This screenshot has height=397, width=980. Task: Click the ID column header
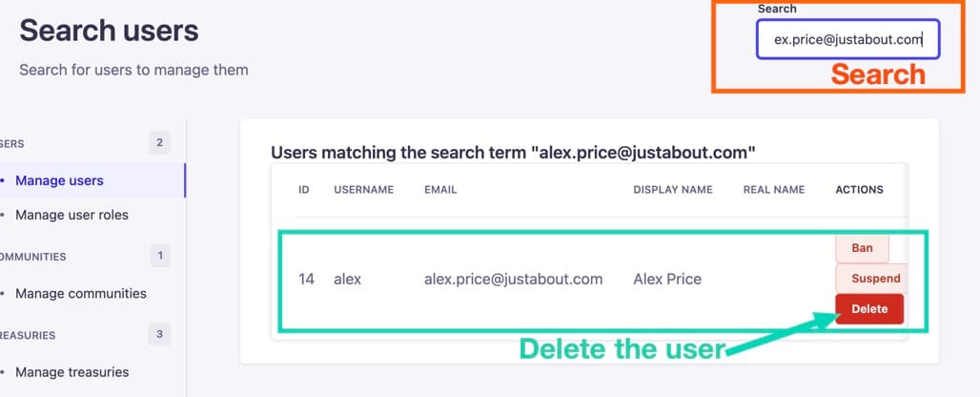(304, 190)
